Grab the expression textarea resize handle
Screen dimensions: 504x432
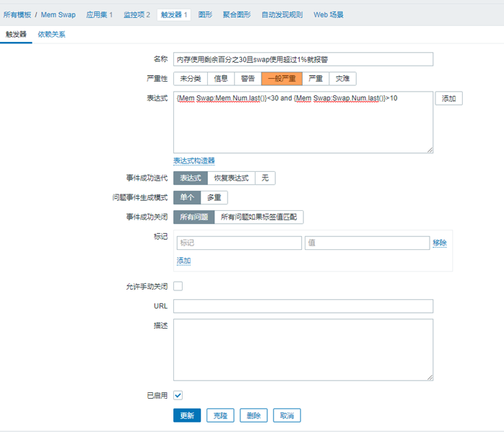click(430, 150)
